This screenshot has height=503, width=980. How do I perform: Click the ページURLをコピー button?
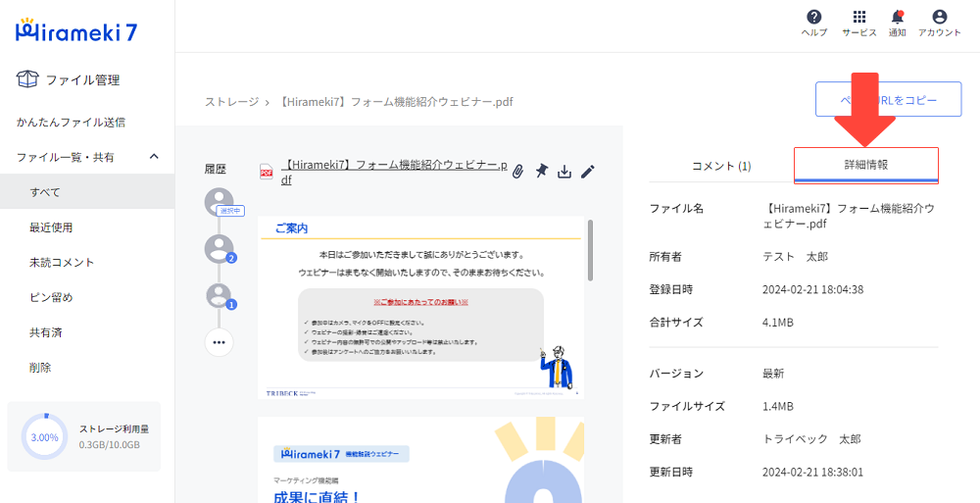(888, 99)
